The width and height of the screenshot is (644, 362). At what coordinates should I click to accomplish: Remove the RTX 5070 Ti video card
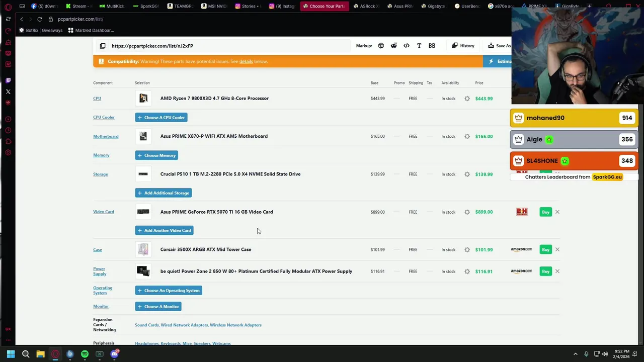coord(557,212)
